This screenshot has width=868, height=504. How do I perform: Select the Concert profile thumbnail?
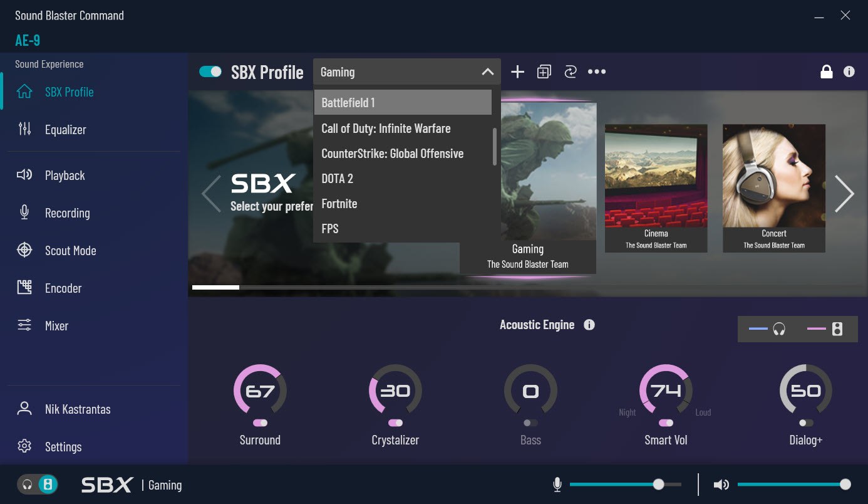(x=774, y=188)
